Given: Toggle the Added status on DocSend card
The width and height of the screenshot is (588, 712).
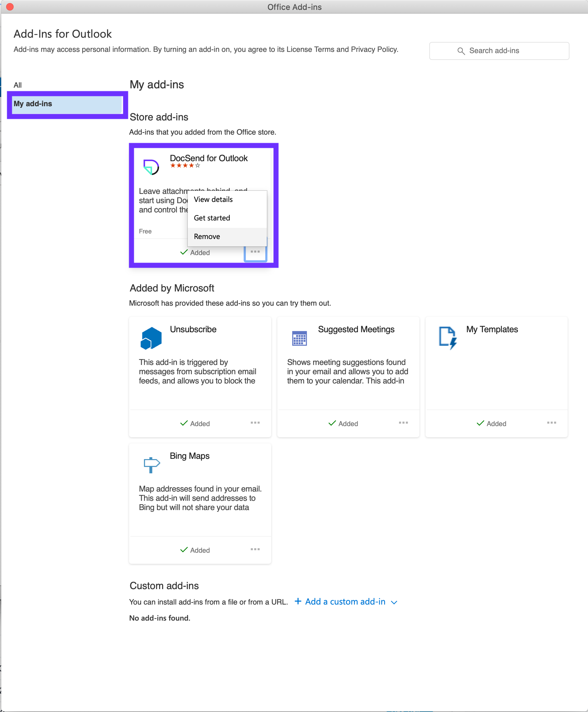Looking at the screenshot, I should 195,253.
